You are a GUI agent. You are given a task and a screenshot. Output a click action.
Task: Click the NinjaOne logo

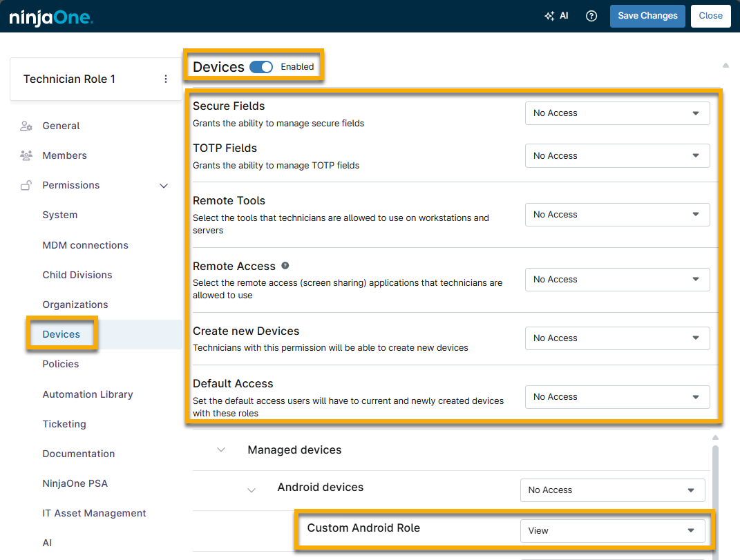51,17
